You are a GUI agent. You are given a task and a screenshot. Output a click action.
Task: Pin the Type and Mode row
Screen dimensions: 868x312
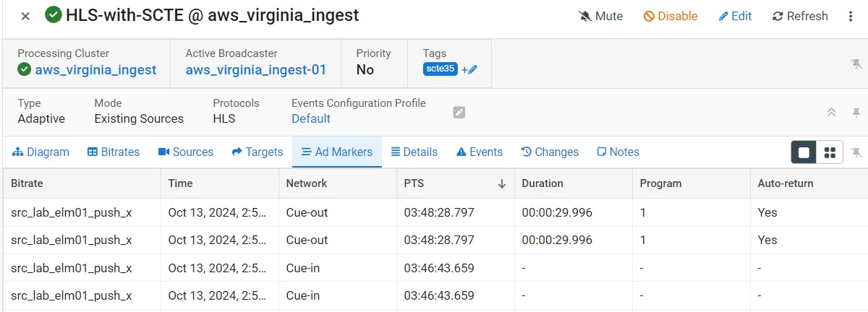pos(856,113)
